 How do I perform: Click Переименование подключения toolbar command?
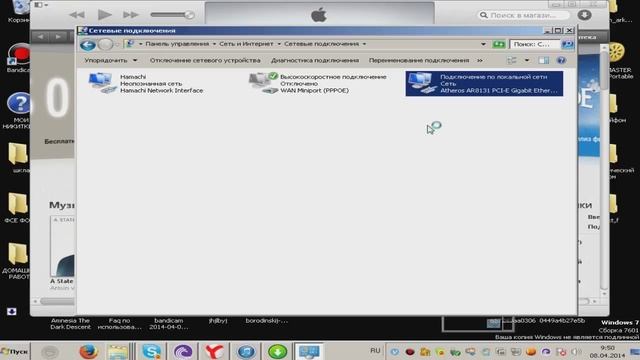point(419,60)
